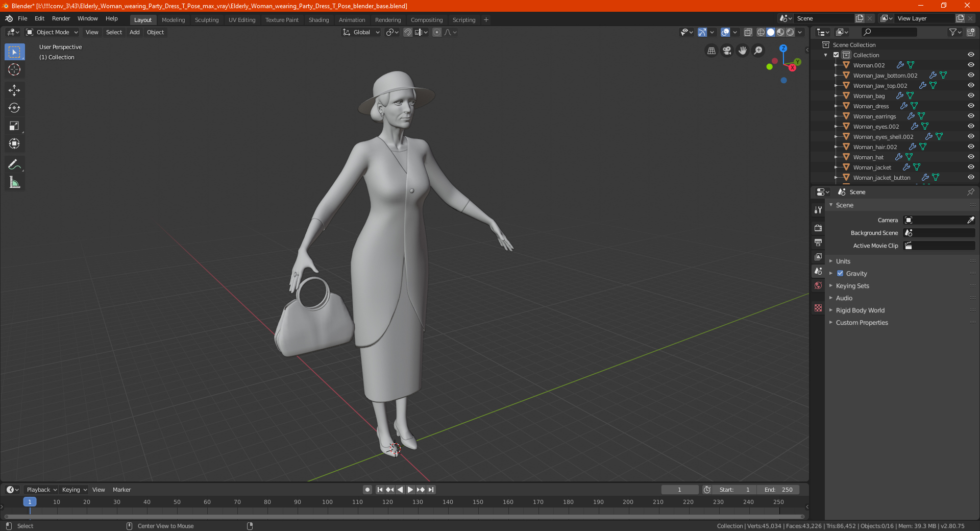The height and width of the screenshot is (531, 980).
Task: Toggle auto keying record button
Action: coord(367,490)
